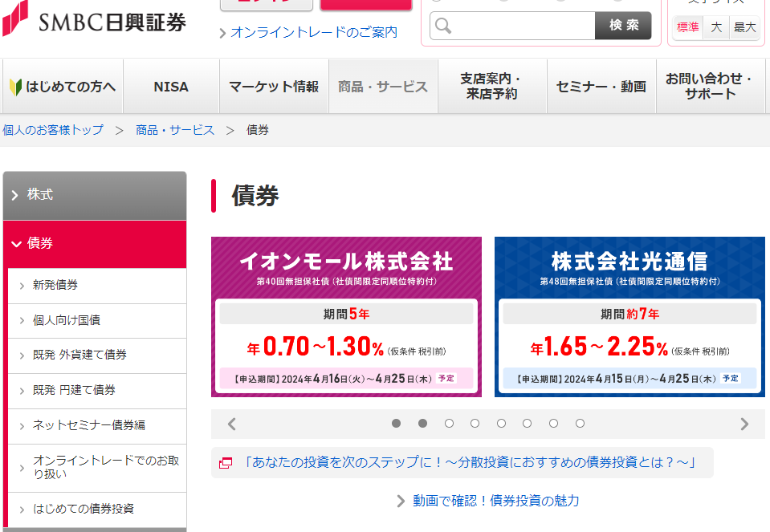Open 商品・サービス menu
The width and height of the screenshot is (770, 532).
[x=383, y=87]
